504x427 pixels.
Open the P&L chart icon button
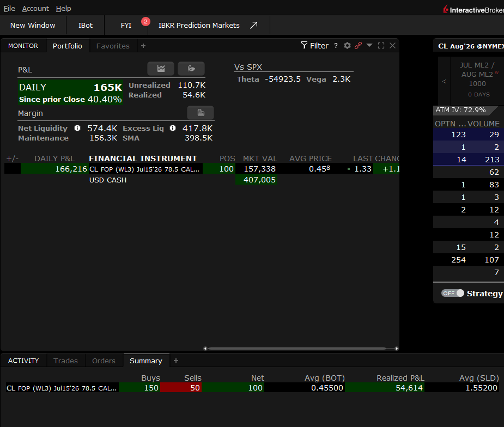click(x=161, y=69)
